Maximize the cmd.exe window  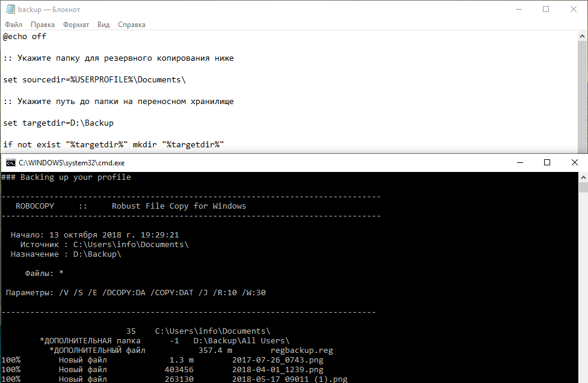(x=547, y=162)
